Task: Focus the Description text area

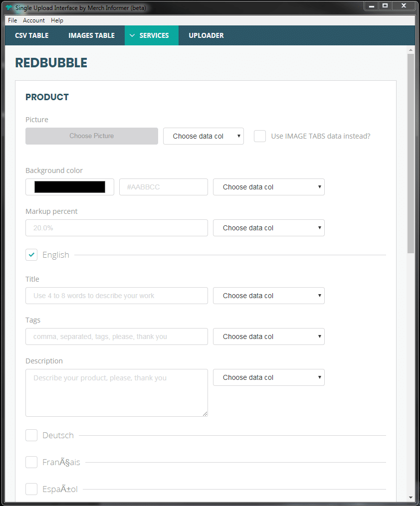Action: (x=117, y=393)
